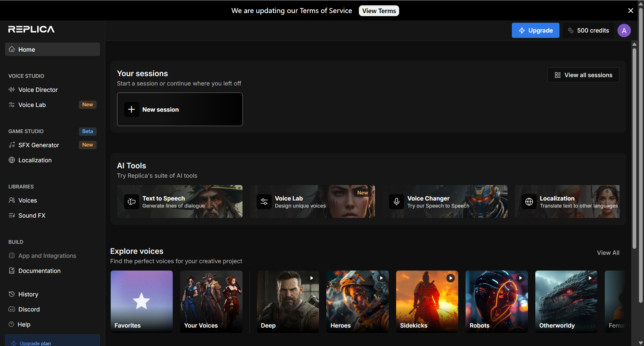Click the browser window scrollbar thumb

(x=641, y=155)
